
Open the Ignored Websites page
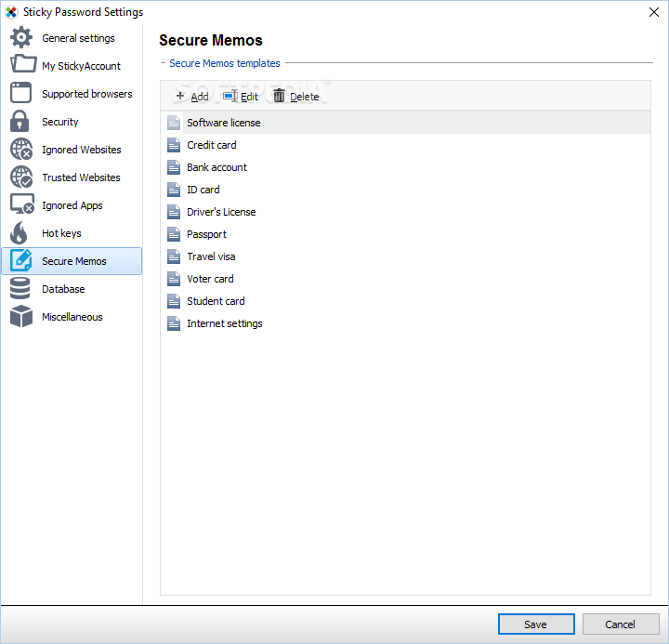click(72, 150)
